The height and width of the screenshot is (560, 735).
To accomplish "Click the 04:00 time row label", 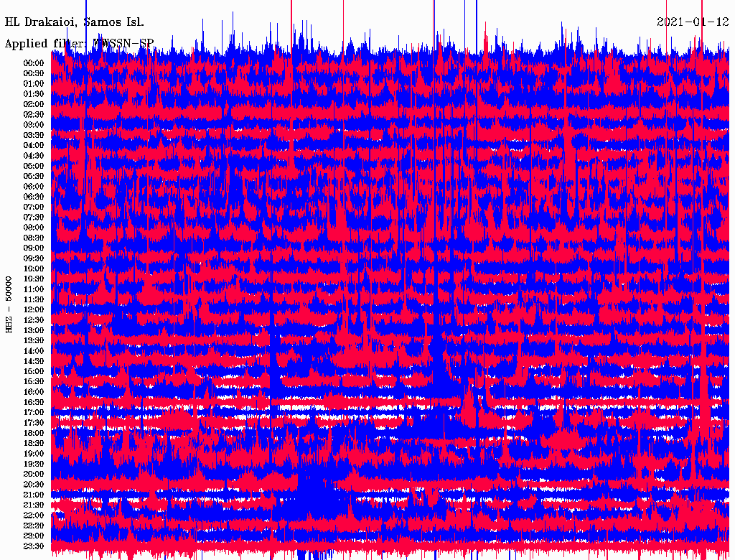I will (34, 146).
